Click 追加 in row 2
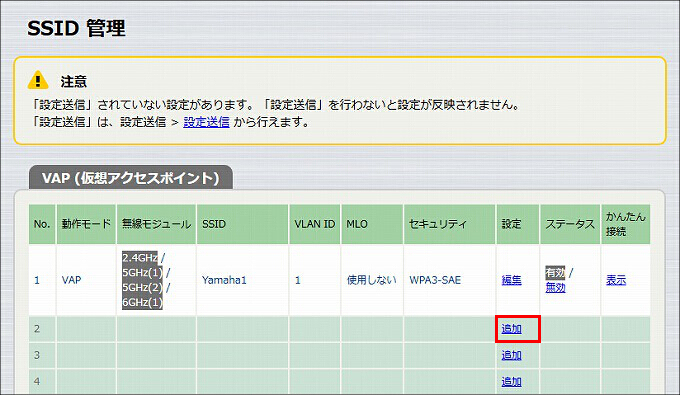Screen dimensions: 680x395 512,329
